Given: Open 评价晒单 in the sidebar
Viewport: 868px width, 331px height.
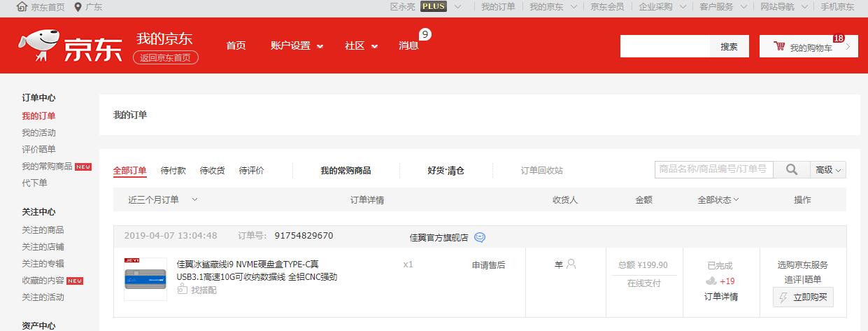Looking at the screenshot, I should coord(38,149).
